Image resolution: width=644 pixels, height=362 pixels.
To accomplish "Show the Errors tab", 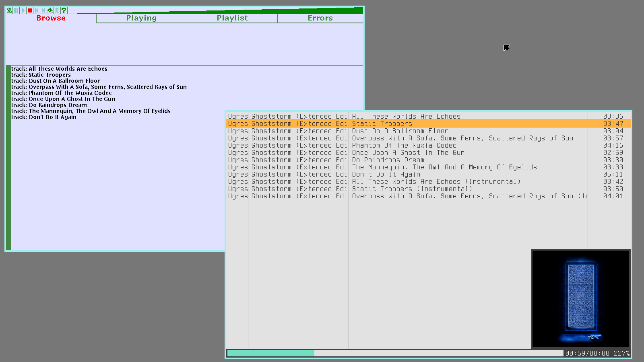I will coord(320,18).
